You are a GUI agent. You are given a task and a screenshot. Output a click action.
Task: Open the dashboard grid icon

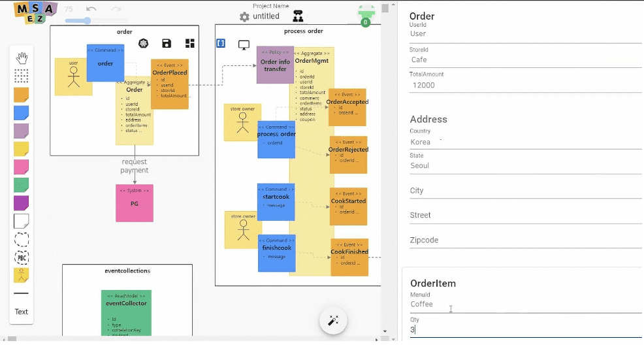tap(190, 44)
